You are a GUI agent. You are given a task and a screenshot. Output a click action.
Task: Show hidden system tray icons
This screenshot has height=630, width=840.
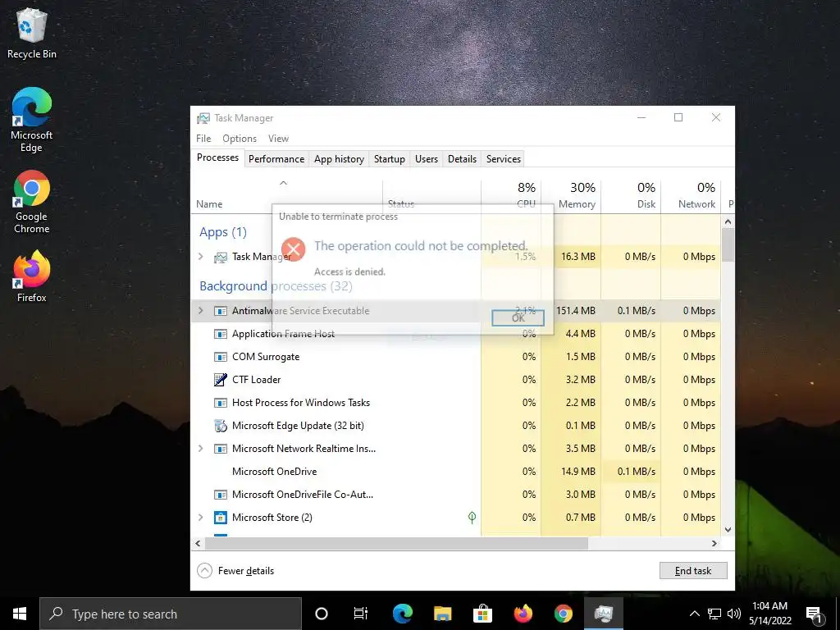click(x=694, y=614)
